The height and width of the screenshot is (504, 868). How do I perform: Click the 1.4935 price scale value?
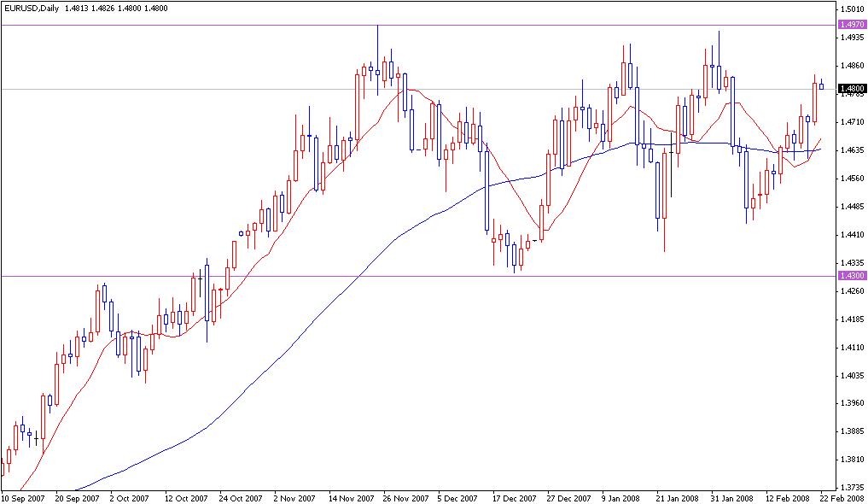pyautogui.click(x=853, y=38)
